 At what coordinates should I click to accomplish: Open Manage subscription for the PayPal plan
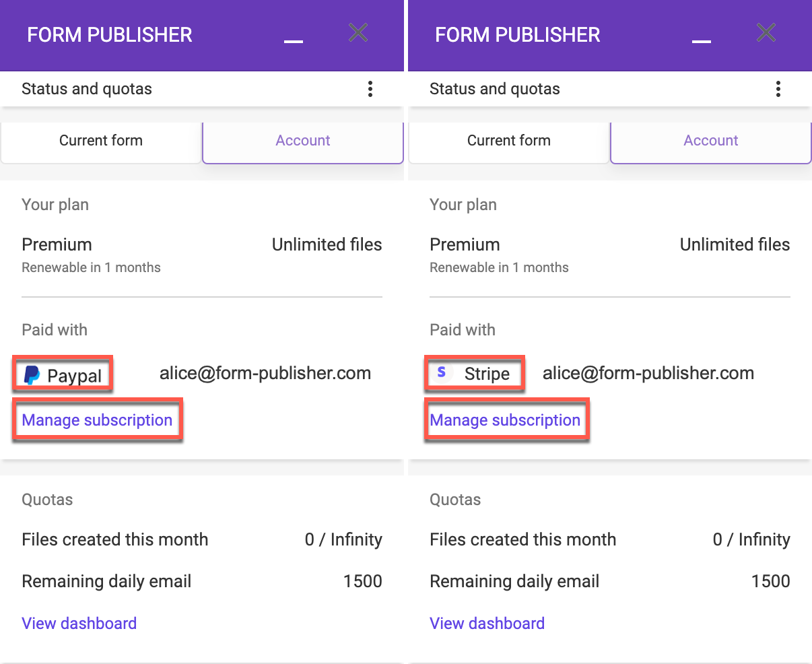pyautogui.click(x=97, y=420)
